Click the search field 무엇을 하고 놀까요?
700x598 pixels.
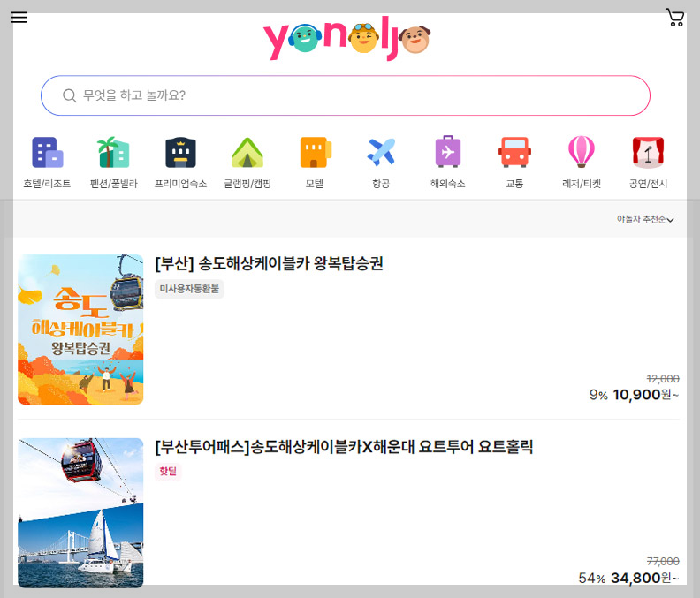345,95
